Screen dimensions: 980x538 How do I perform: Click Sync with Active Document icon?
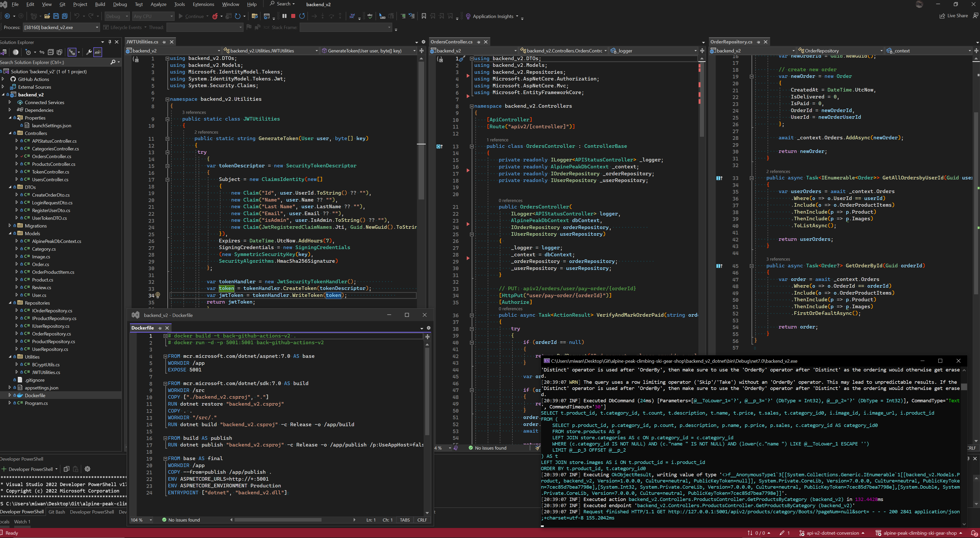click(42, 52)
